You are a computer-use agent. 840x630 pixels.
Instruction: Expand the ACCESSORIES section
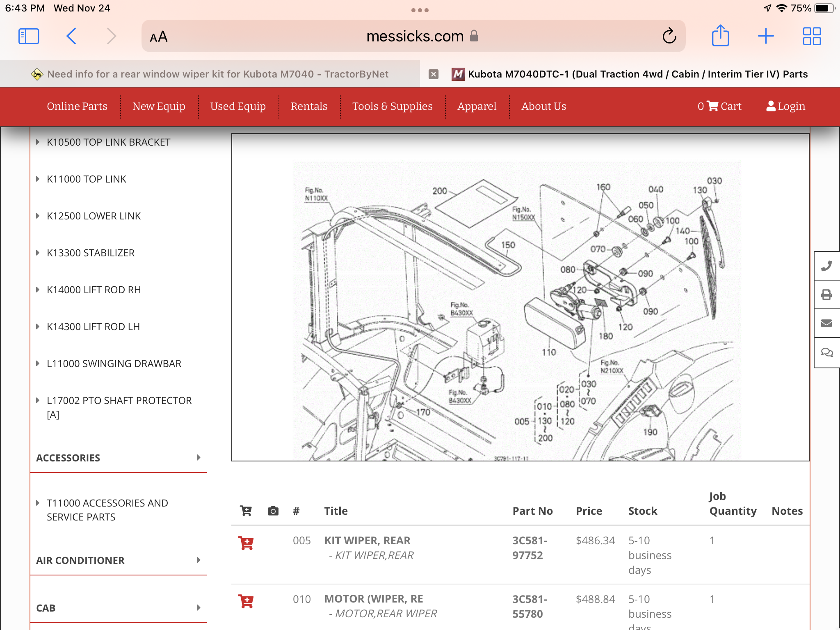click(118, 458)
